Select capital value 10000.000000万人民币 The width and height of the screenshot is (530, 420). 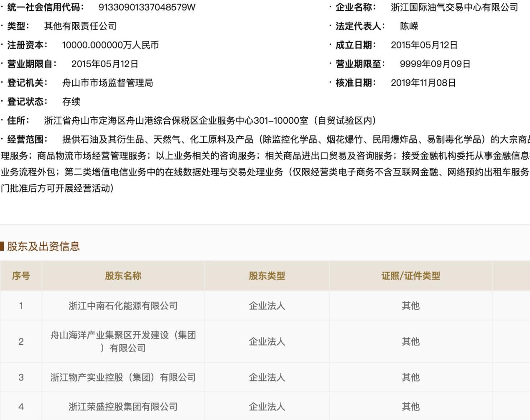point(110,45)
